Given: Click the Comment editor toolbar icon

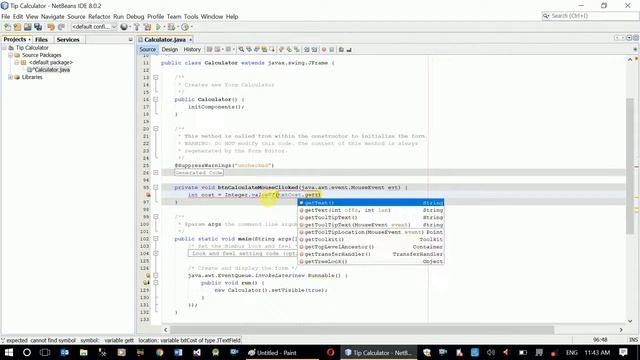Looking at the screenshot, I should click(341, 49).
